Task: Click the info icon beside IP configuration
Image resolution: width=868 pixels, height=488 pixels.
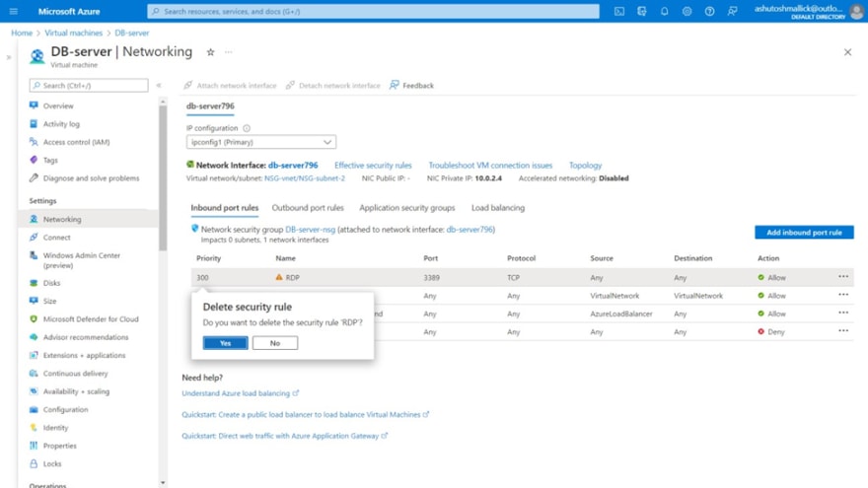Action: click(x=247, y=128)
